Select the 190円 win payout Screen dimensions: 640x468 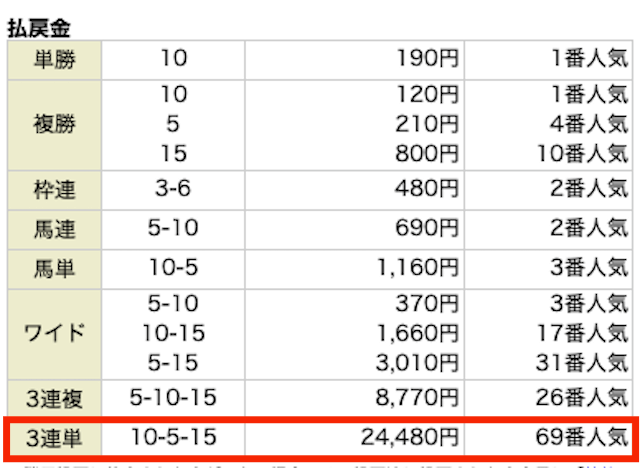[428, 58]
